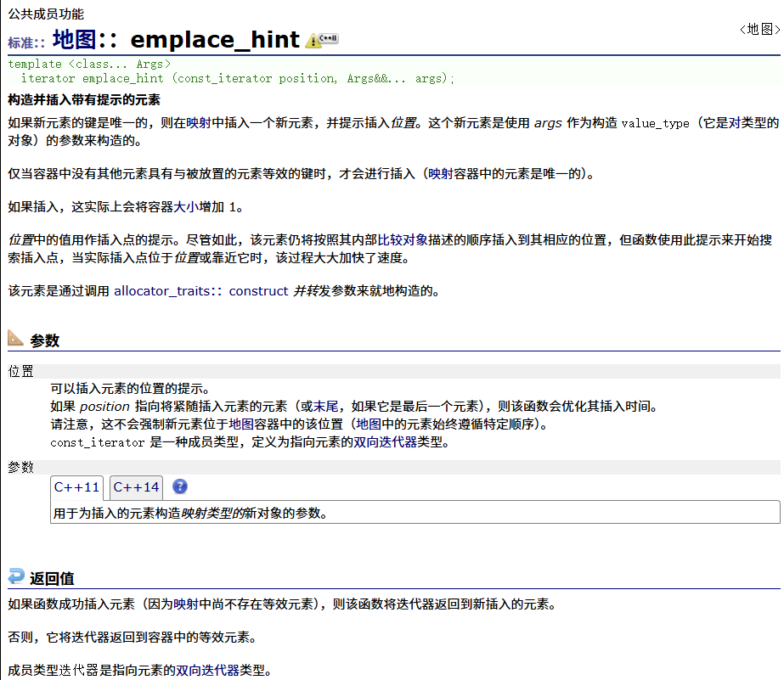Click the blue question mark help icon
This screenshot has height=680, width=784.
coord(179,486)
